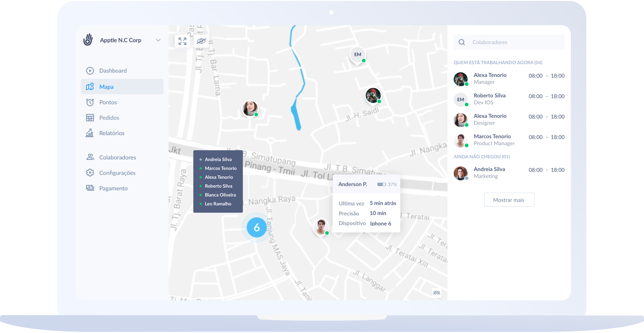Open Marcos Tenorio Product Manager row

509,140
